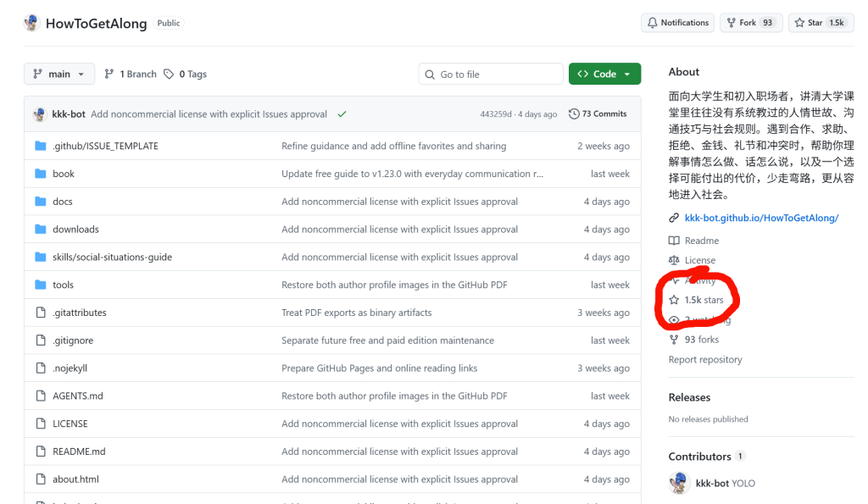
Task: View the 1 Branch list
Action: 131,75
